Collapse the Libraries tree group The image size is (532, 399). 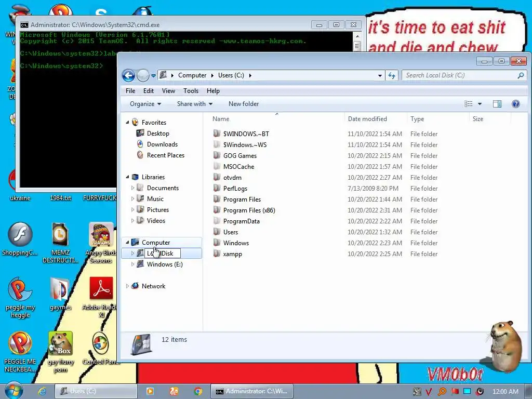click(128, 177)
